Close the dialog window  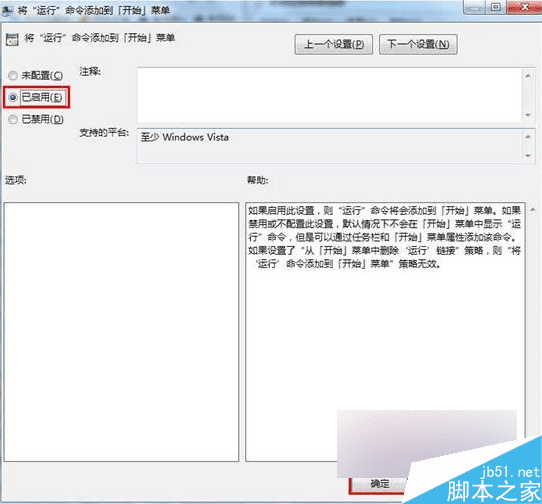(x=525, y=7)
